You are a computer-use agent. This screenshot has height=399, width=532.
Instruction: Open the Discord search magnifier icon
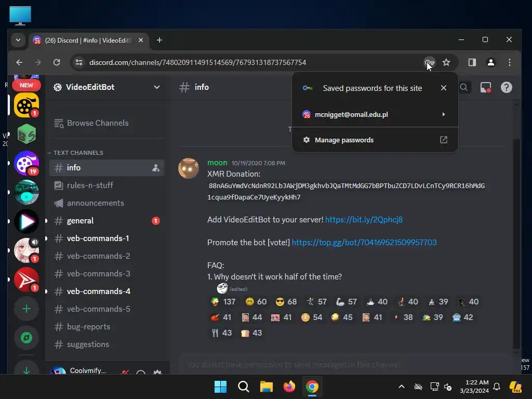pyautogui.click(x=464, y=87)
